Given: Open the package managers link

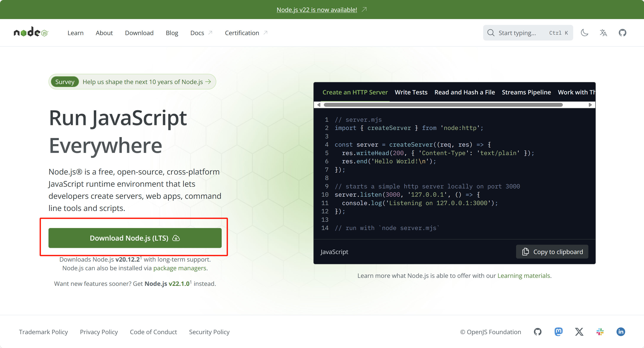Looking at the screenshot, I should 180,268.
